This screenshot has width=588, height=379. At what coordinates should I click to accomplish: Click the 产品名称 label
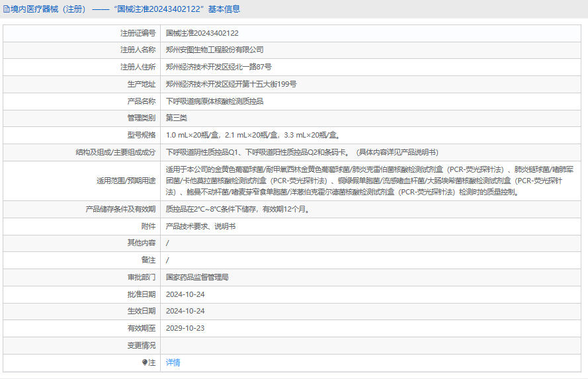142,101
